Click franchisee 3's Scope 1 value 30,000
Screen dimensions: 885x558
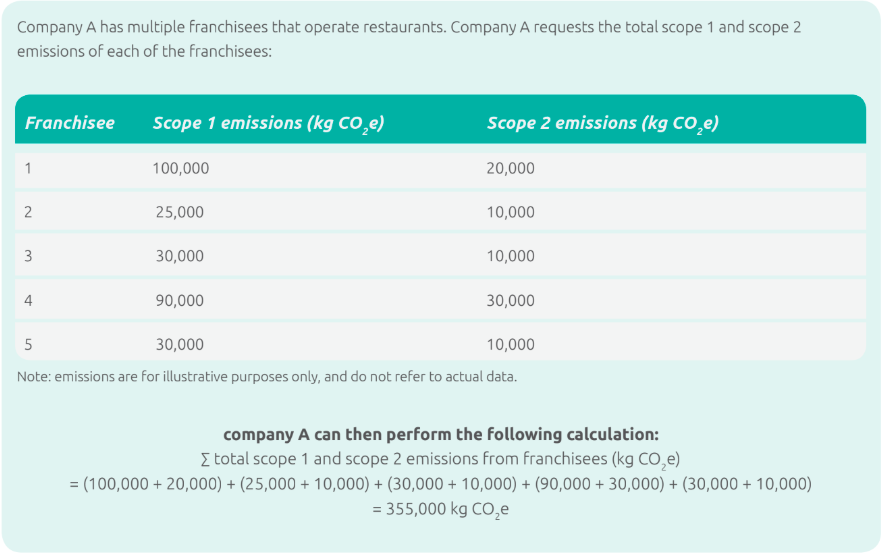[x=180, y=256]
